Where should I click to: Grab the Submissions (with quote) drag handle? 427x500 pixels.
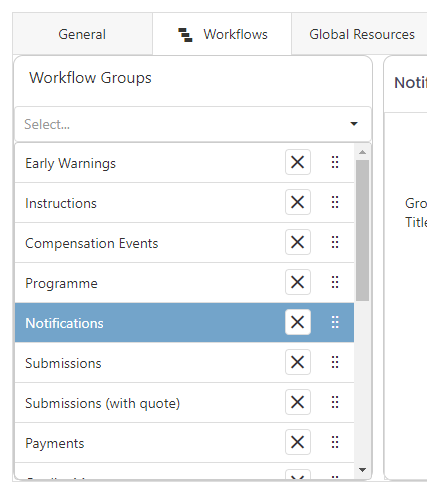coord(335,402)
